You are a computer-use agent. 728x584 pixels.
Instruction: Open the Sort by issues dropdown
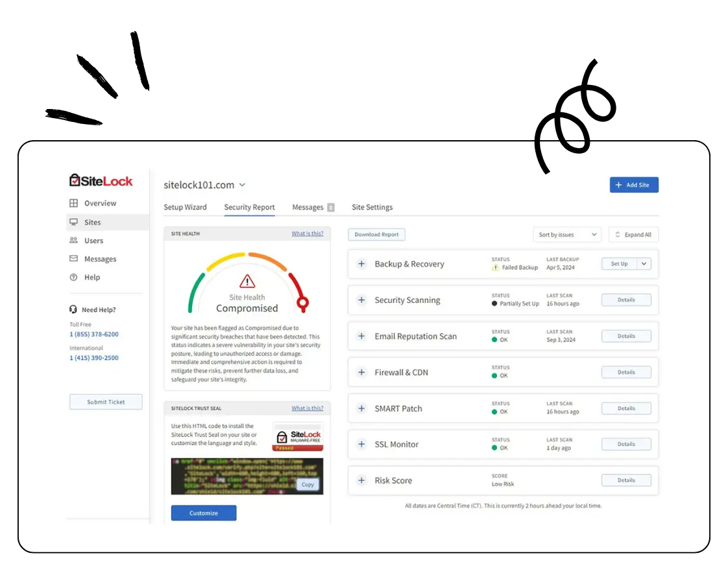(567, 234)
